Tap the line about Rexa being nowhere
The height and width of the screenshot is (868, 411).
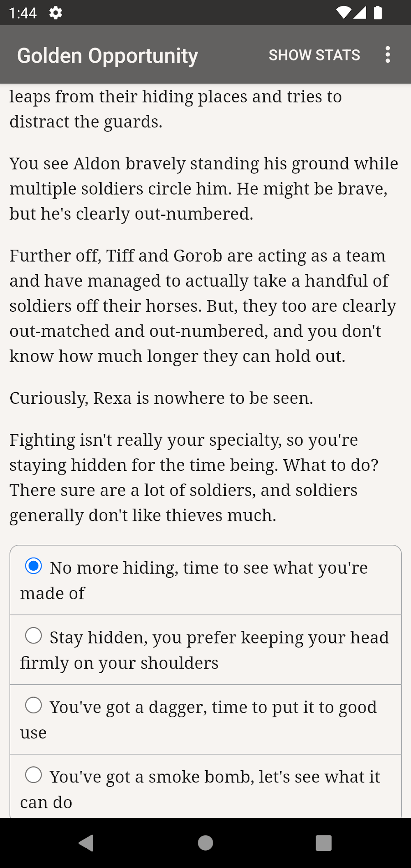tap(161, 398)
